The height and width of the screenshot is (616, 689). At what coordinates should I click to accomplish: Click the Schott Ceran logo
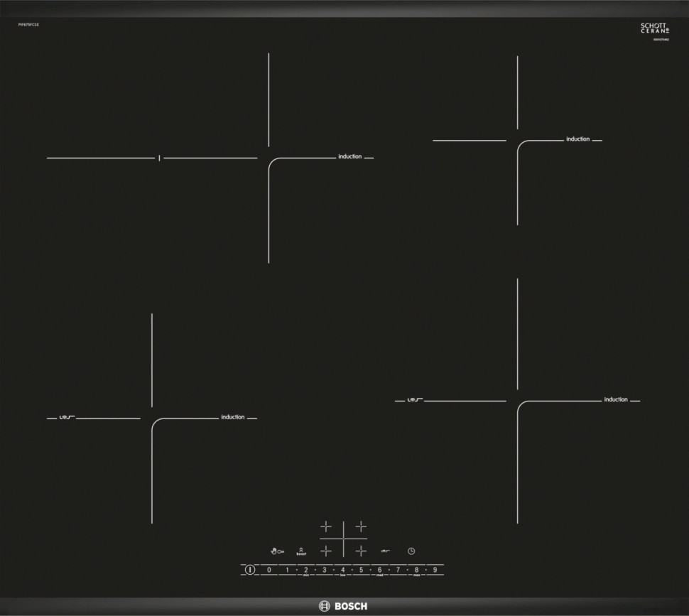pos(654,28)
